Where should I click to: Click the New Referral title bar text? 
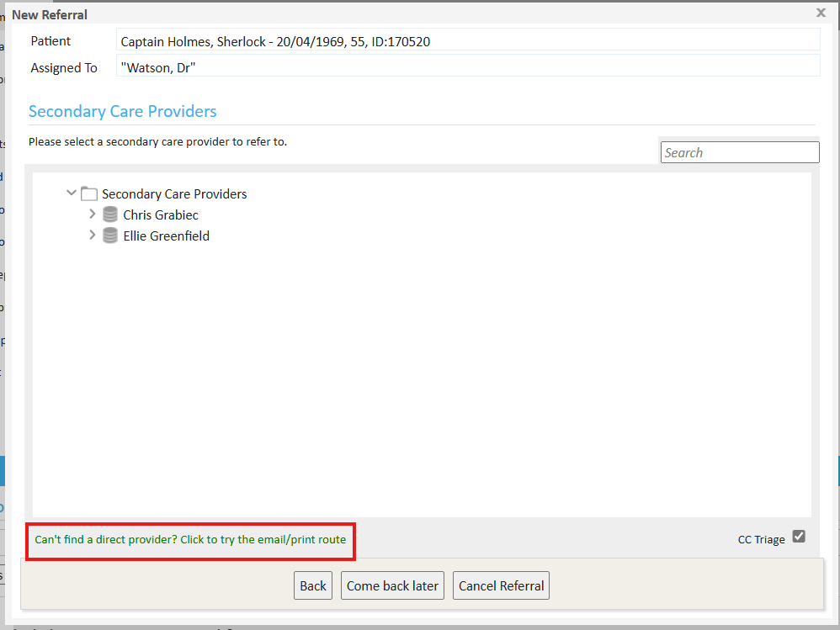[50, 14]
